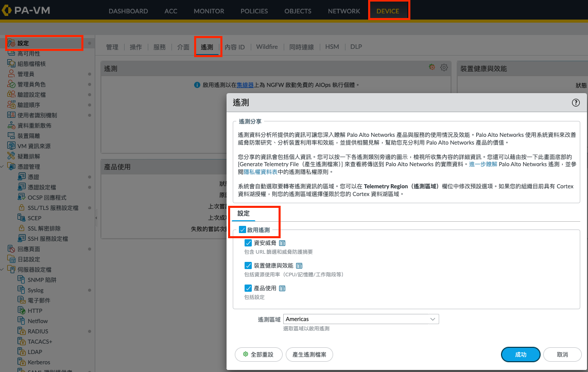Uncheck the 產品使用 checkbox
The width and height of the screenshot is (588, 372).
[248, 288]
